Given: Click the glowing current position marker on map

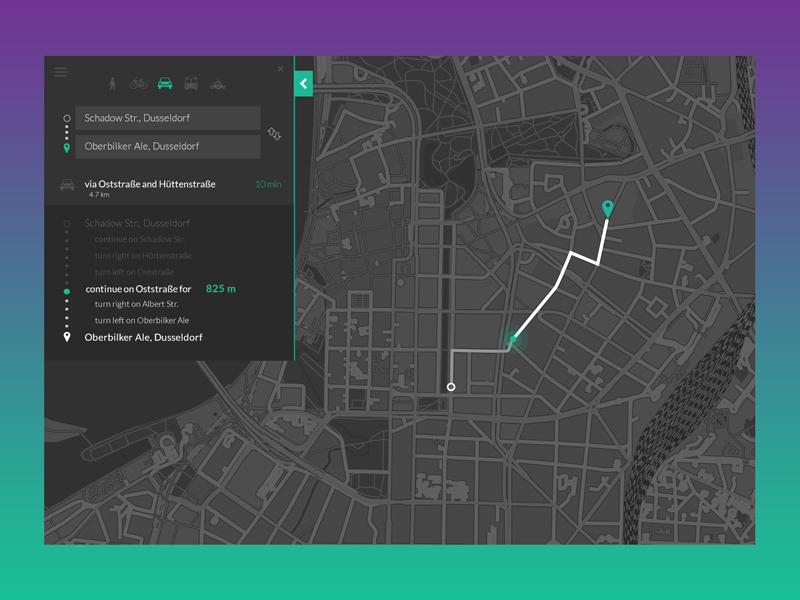Looking at the screenshot, I should click(513, 340).
